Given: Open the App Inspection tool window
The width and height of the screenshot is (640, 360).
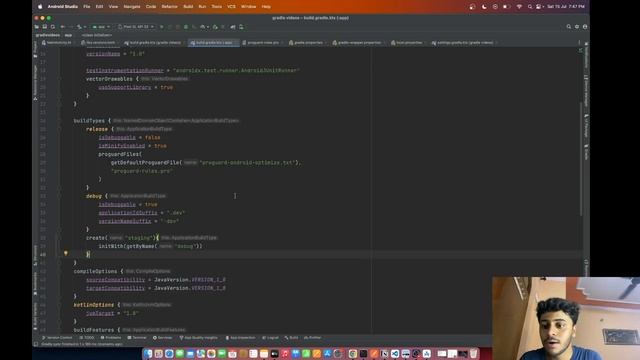Looking at the screenshot, I should click(x=240, y=338).
